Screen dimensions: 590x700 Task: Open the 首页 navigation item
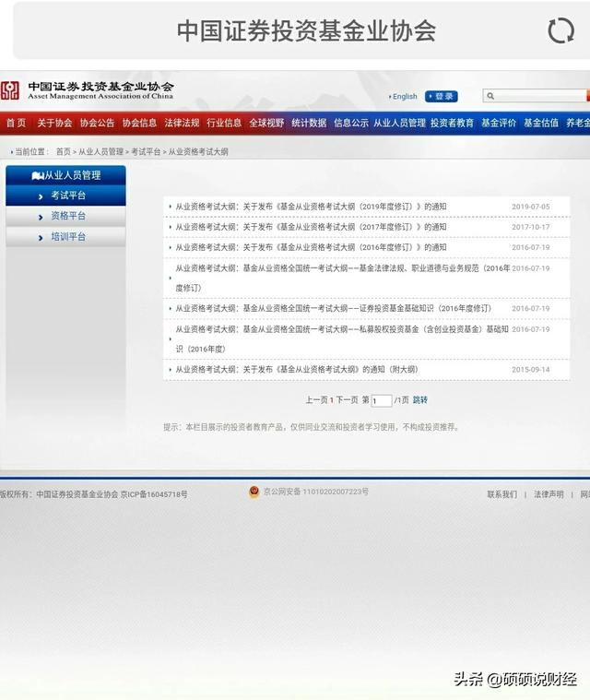coord(16,123)
